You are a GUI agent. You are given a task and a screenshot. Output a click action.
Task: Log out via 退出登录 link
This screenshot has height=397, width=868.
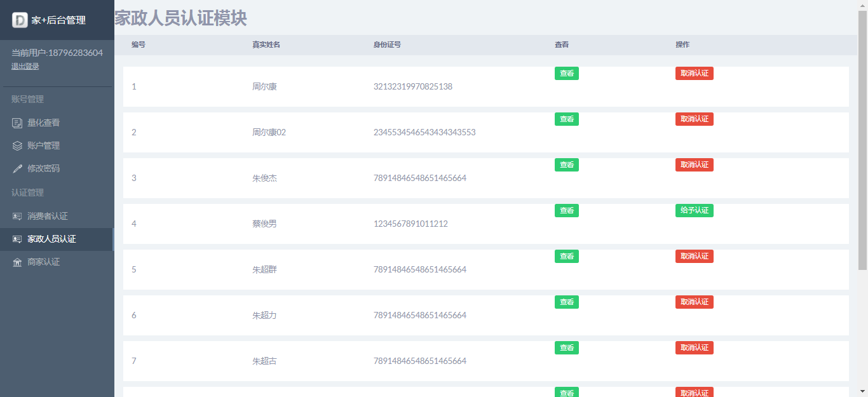(25, 66)
